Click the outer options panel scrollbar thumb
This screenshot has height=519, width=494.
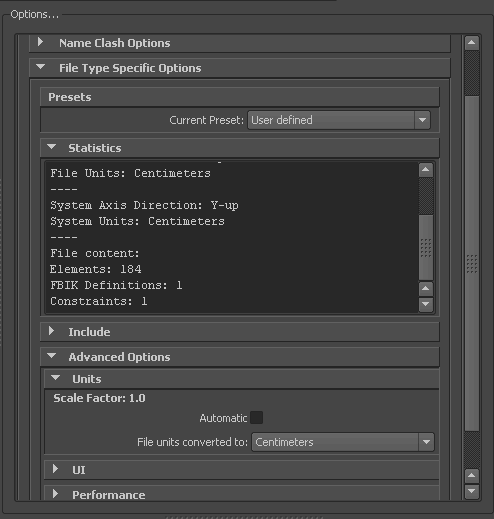pyautogui.click(x=472, y=263)
